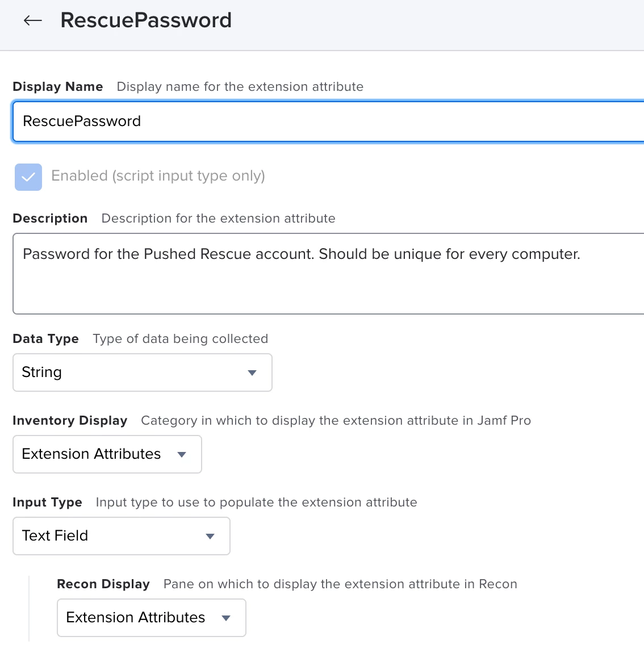Viewport: 644px width, 670px height.
Task: Focus the Description text area
Action: [x=328, y=274]
